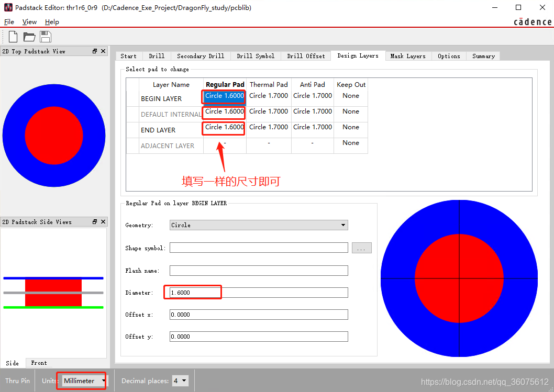Undock the 2D Padstack Side Views panel
The width and height of the screenshot is (554, 392).
pyautogui.click(x=95, y=222)
